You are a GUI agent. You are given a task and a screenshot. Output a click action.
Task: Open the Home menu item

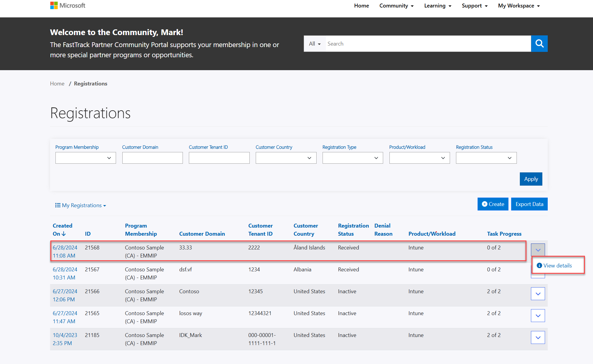pos(362,6)
